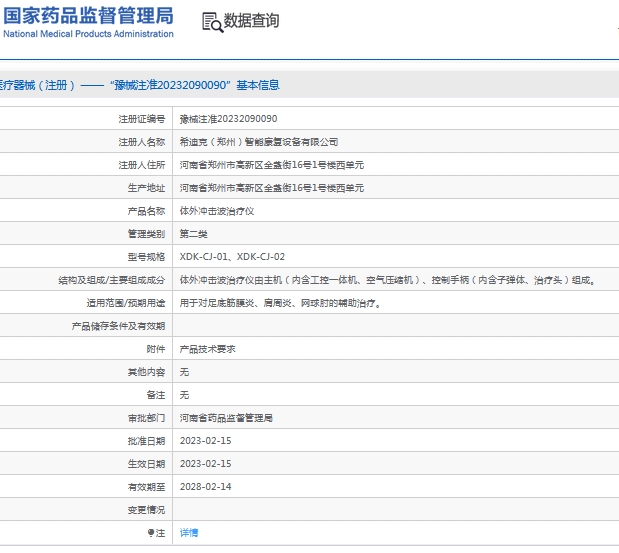Click expiry date 2028-02-14
Screen dimensions: 619x553
(x=205, y=487)
